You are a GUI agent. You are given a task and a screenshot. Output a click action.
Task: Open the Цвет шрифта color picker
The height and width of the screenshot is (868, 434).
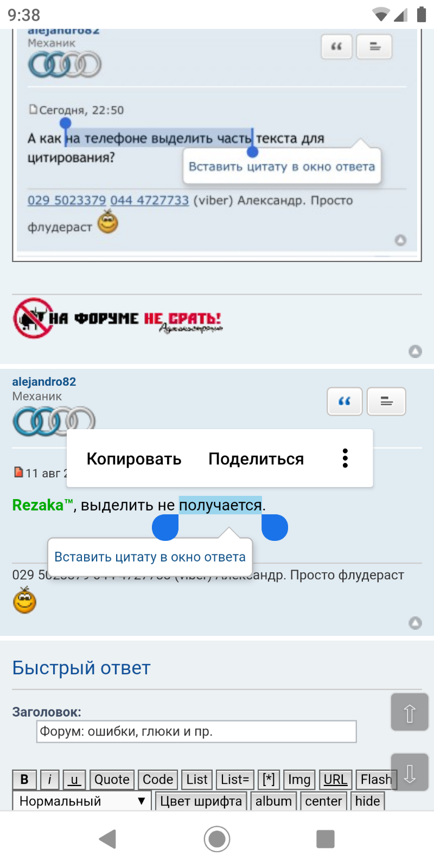201,801
